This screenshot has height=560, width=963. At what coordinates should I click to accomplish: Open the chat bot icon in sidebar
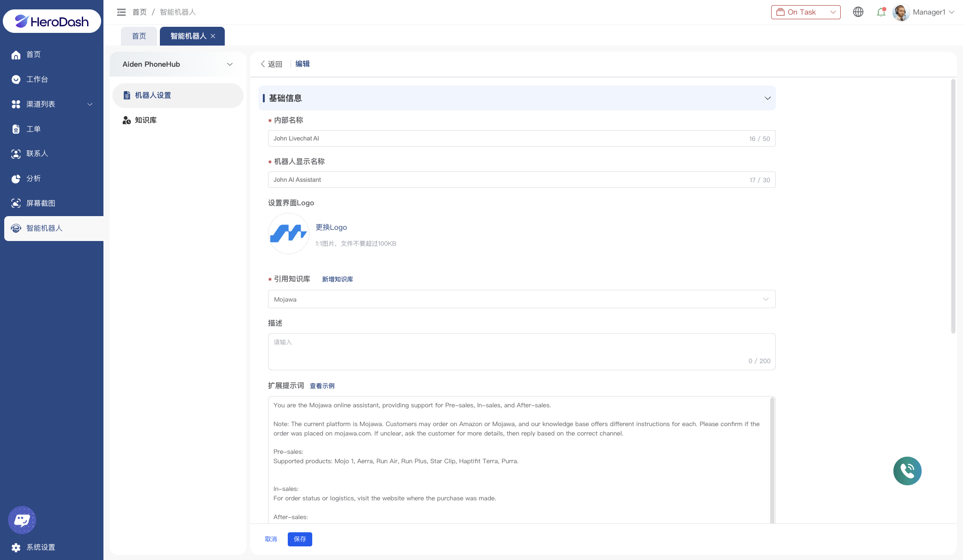pos(22,520)
